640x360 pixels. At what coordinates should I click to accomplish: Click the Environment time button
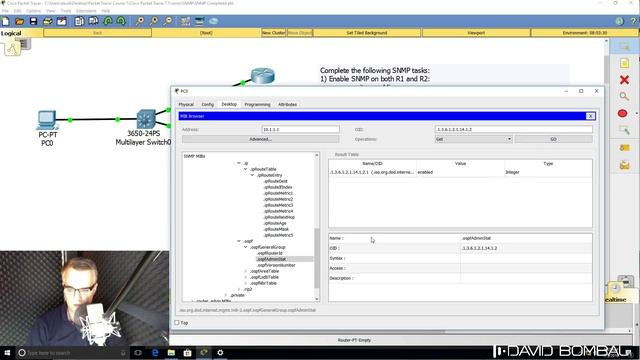pos(584,33)
